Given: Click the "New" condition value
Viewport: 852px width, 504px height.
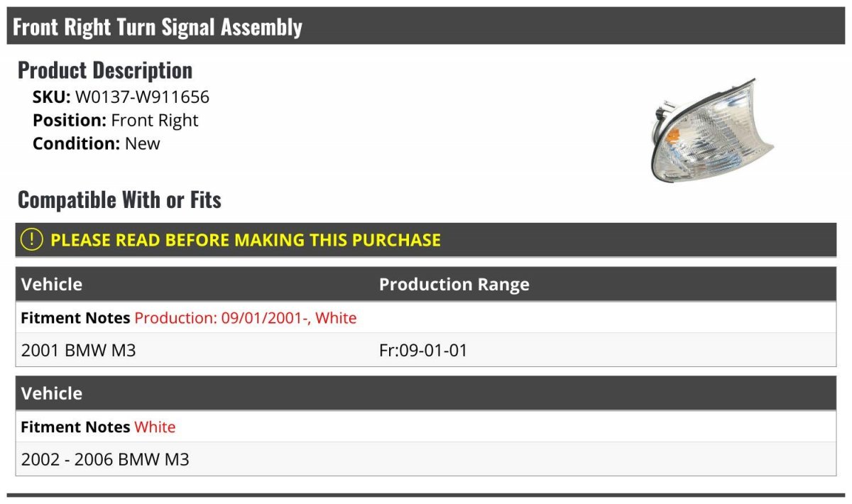Looking at the screenshot, I should [x=143, y=143].
